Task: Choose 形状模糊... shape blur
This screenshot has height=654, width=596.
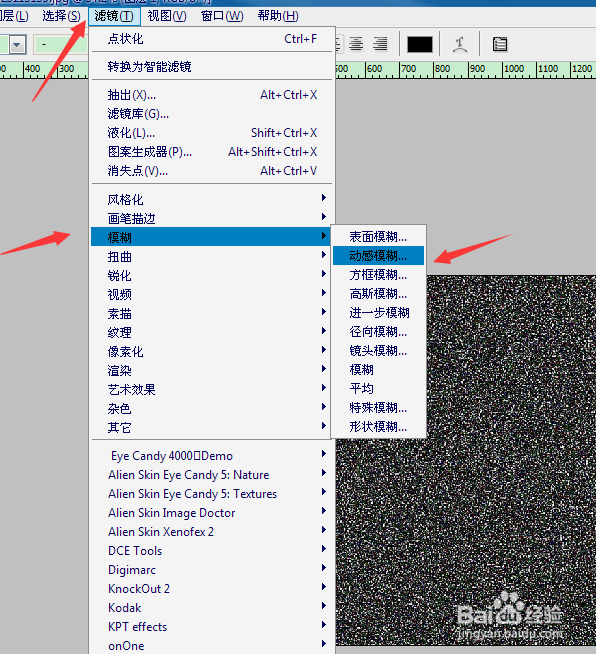Action: pos(378,426)
